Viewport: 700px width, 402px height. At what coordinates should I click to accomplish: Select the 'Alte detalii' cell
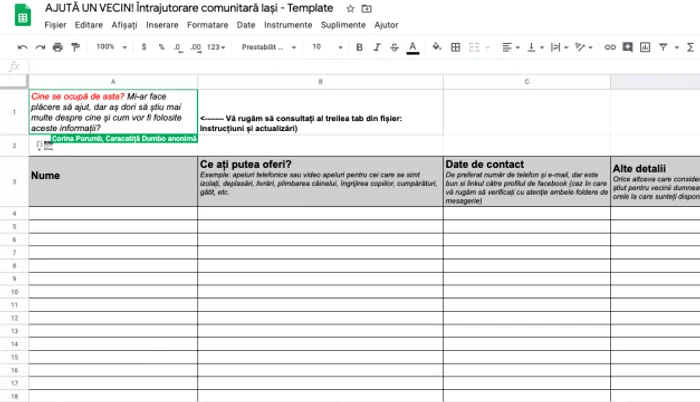point(655,182)
